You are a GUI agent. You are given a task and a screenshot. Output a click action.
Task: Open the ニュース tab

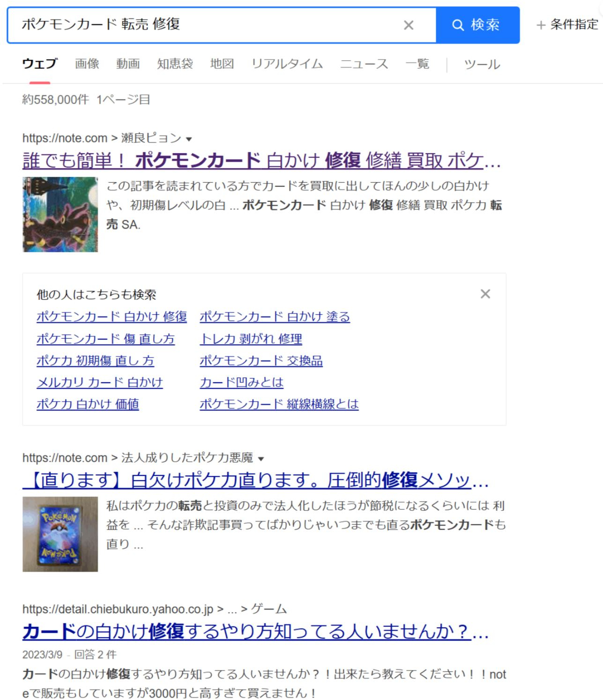coord(364,64)
